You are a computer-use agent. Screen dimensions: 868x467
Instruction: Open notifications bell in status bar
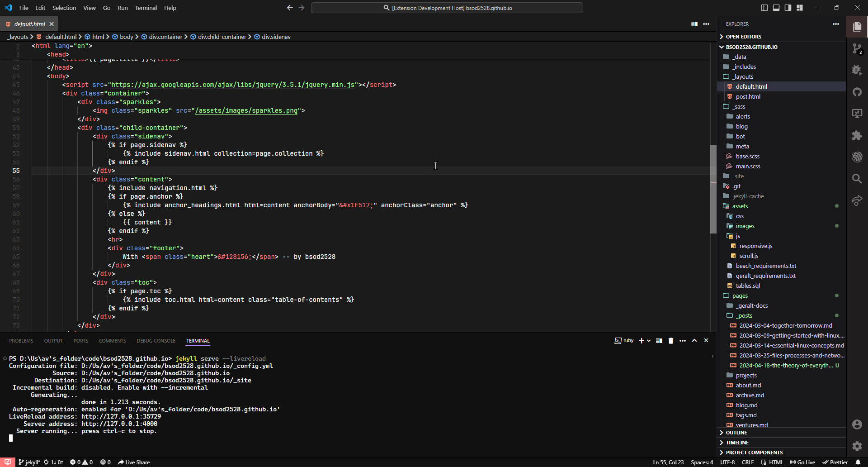858,462
